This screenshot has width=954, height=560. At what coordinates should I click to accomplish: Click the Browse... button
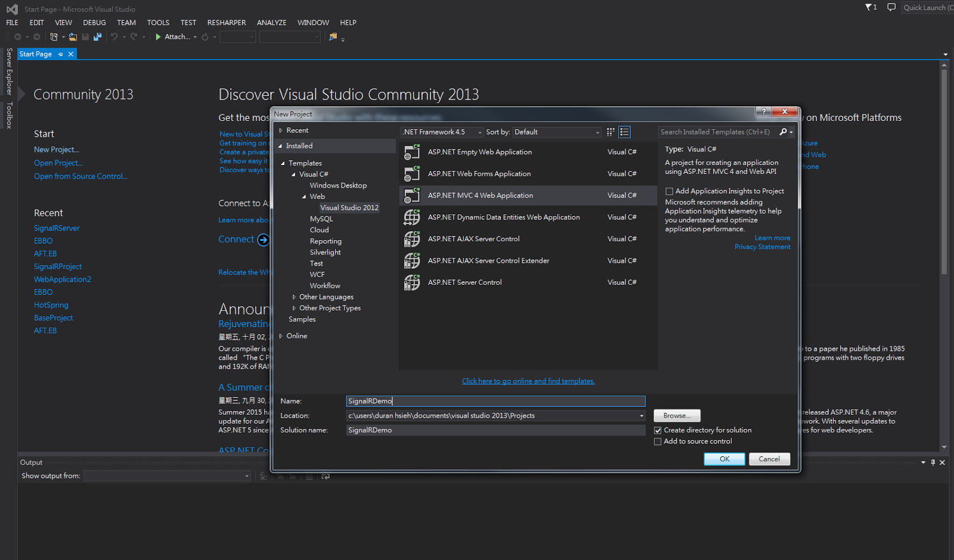coord(677,416)
